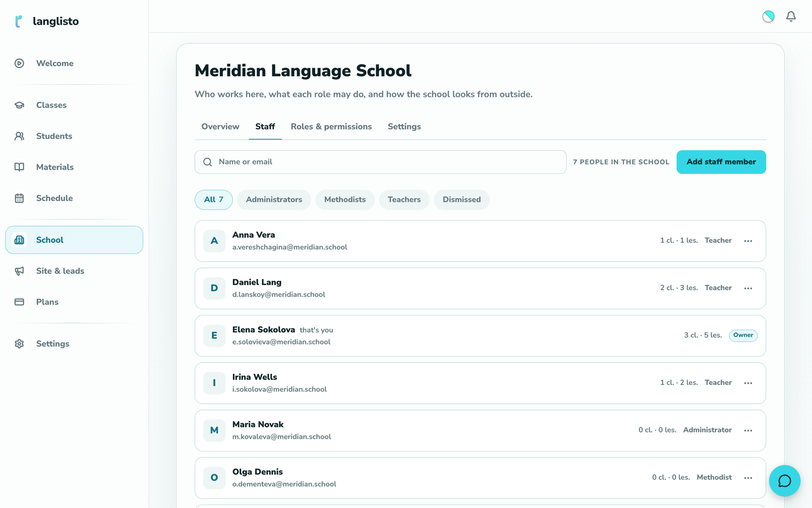
Task: Open the notifications bell
Action: pyautogui.click(x=791, y=16)
